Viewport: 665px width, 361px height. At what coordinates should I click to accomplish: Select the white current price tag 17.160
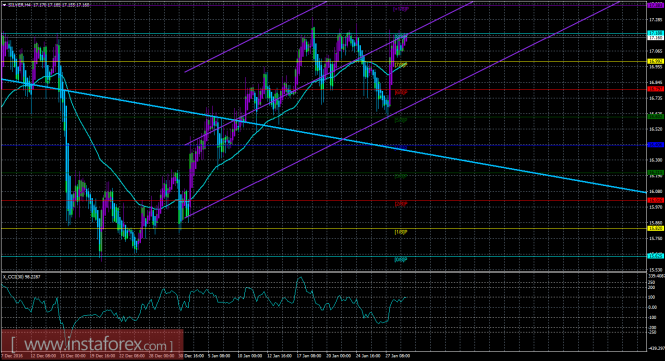656,37
